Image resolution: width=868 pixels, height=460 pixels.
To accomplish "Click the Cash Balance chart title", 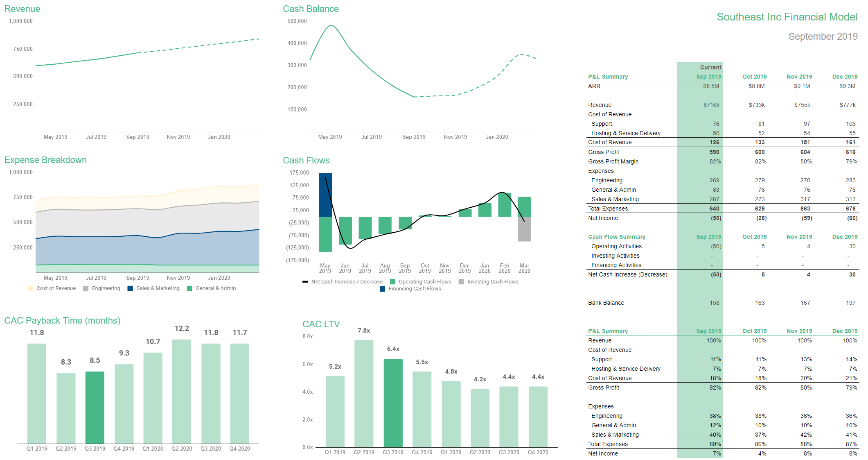I will (x=311, y=9).
